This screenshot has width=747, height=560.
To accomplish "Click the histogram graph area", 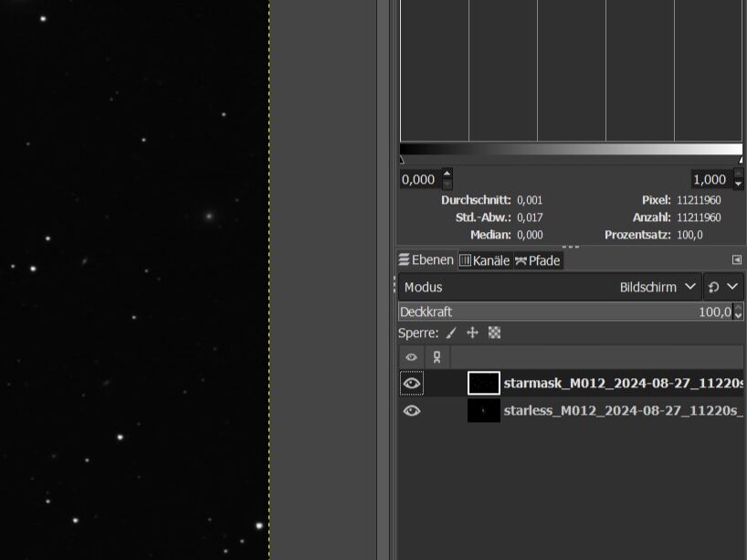I will tap(571, 70).
